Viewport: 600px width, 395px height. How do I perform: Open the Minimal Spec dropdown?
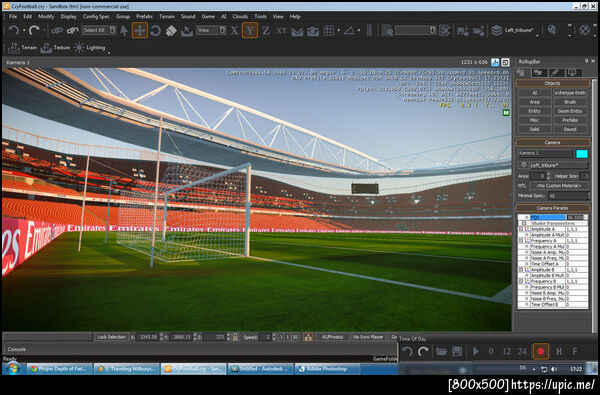568,196
